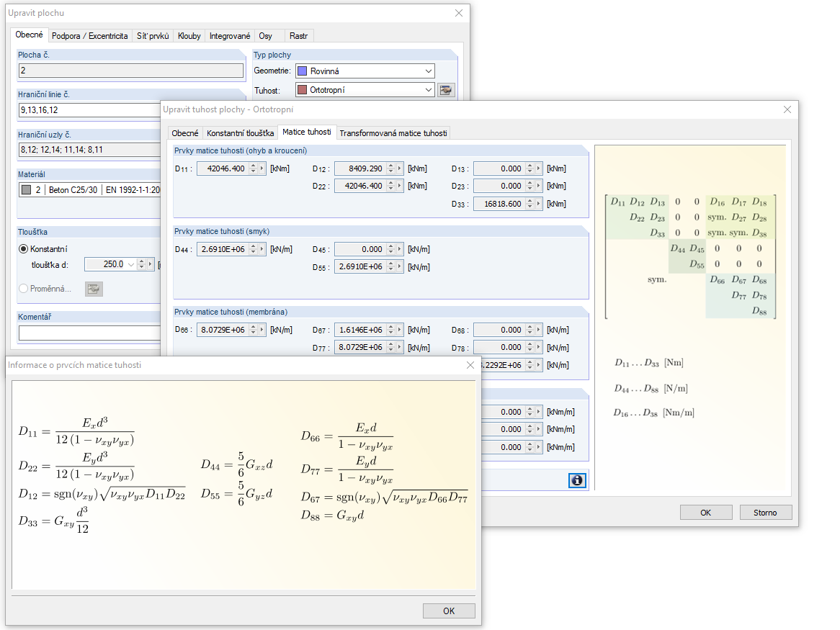Click the D77 value field

pyautogui.click(x=360, y=347)
